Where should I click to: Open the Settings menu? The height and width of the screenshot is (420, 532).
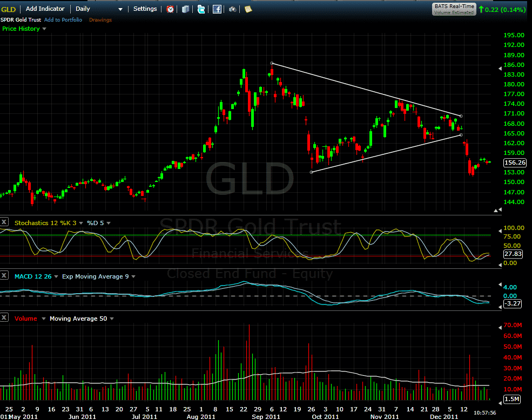145,9
